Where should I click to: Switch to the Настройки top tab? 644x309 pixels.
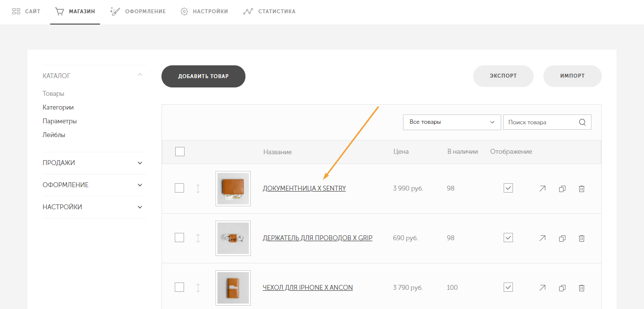tap(204, 11)
